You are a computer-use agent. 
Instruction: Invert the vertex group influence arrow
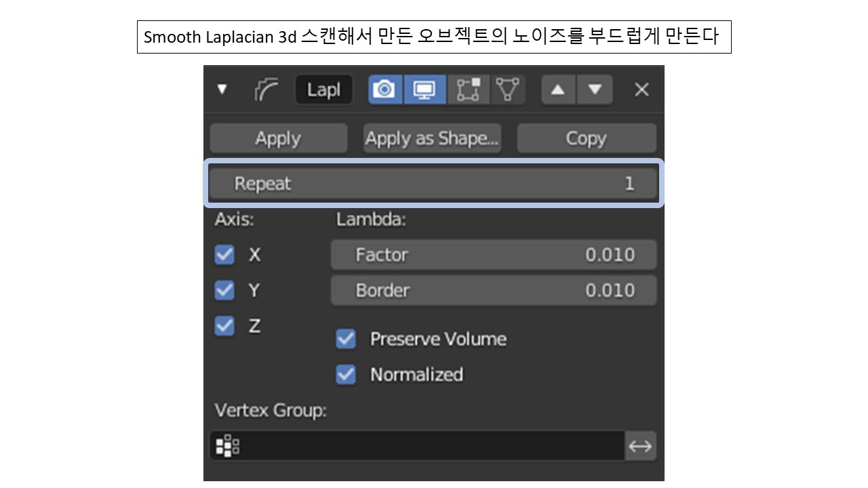coord(639,445)
